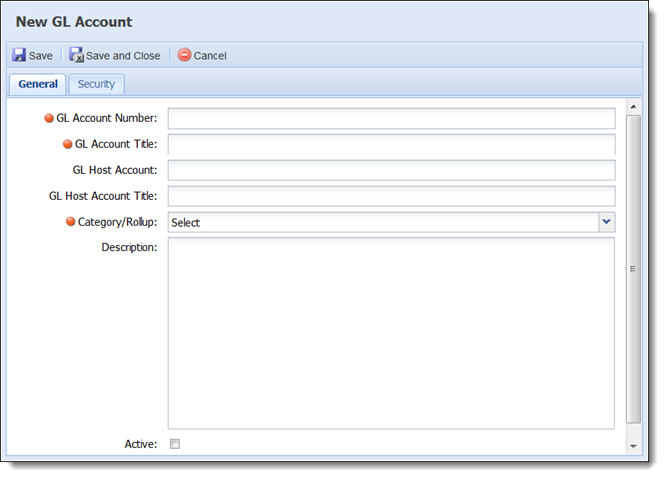The width and height of the screenshot is (664, 477).
Task: Click the New GL Account heading
Action: [x=74, y=22]
